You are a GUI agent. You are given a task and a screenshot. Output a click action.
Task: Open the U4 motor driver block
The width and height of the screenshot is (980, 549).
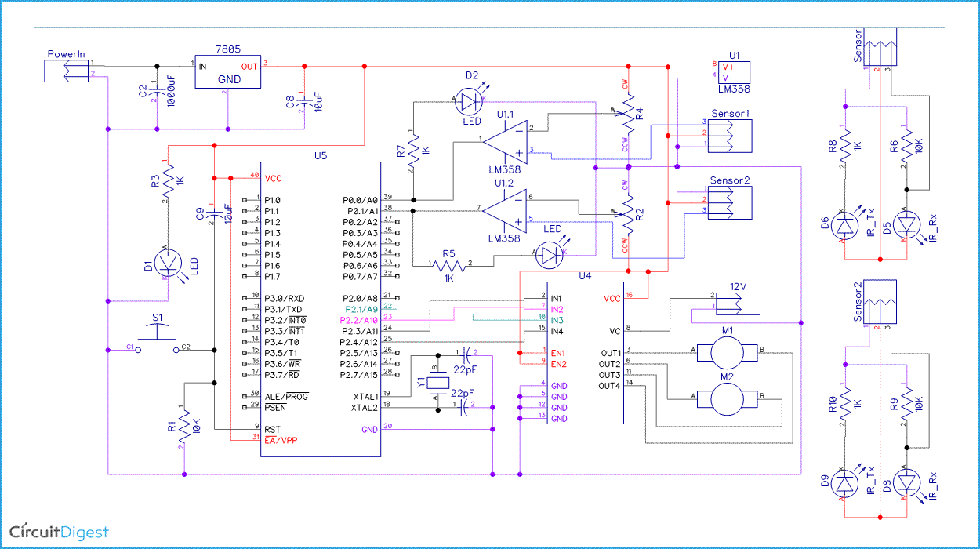click(x=584, y=353)
